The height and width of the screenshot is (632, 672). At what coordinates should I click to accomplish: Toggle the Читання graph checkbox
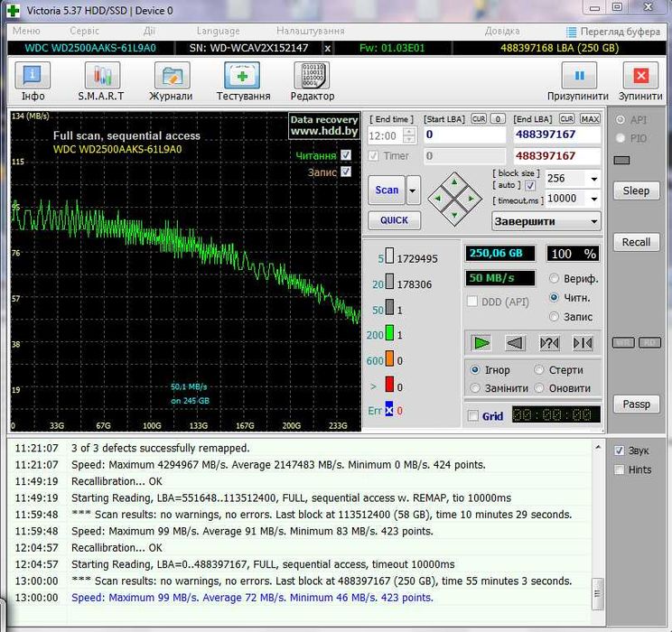(x=346, y=155)
